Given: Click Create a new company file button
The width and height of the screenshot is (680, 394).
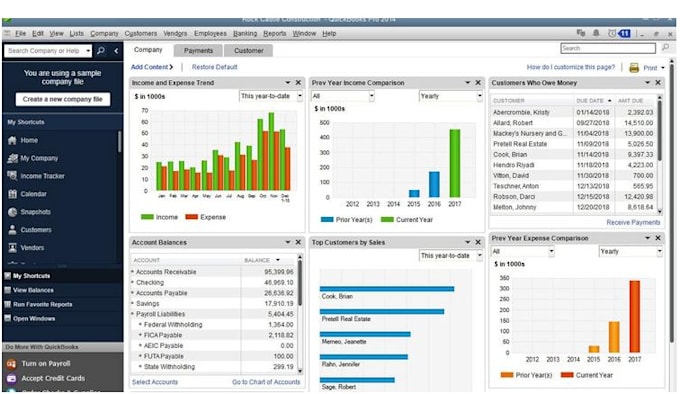Looking at the screenshot, I should (x=63, y=99).
